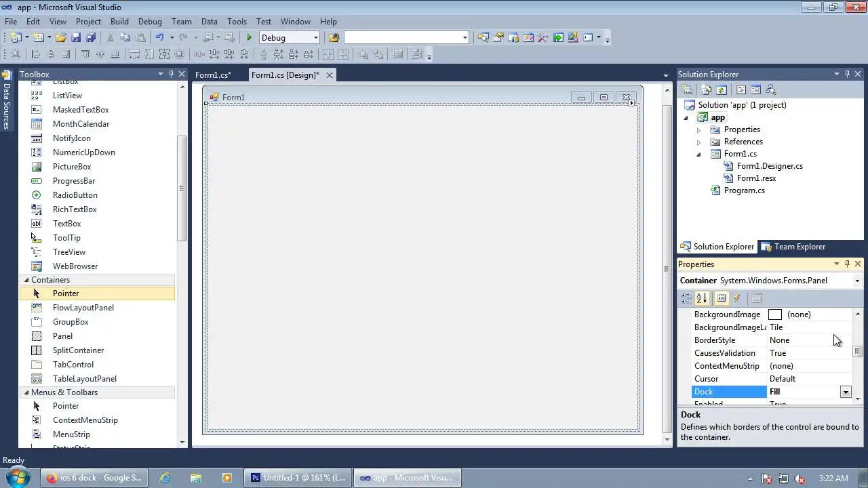Screen dimensions: 868x488
Task: Click the Save All toolbar icon
Action: coord(91,37)
